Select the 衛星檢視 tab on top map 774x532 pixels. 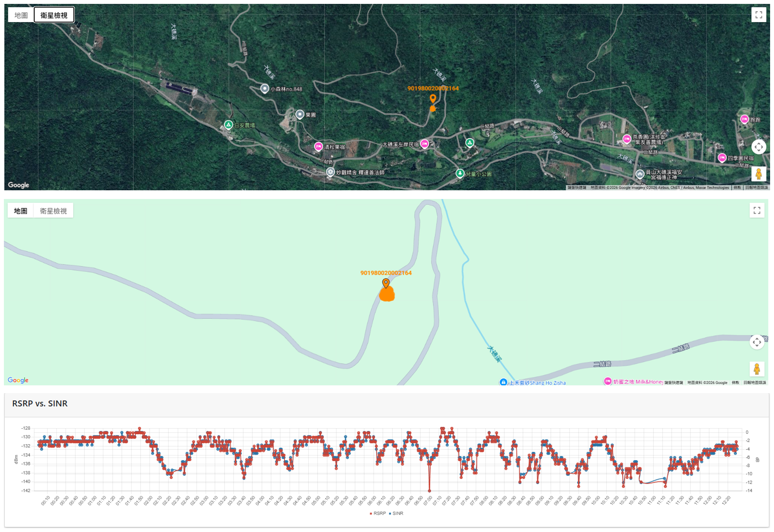(x=54, y=15)
